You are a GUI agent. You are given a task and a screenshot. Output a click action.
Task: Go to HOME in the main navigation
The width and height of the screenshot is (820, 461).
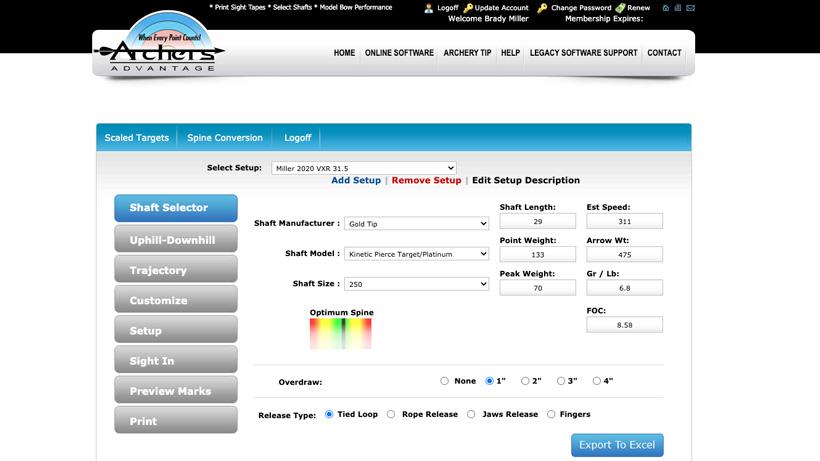point(344,53)
